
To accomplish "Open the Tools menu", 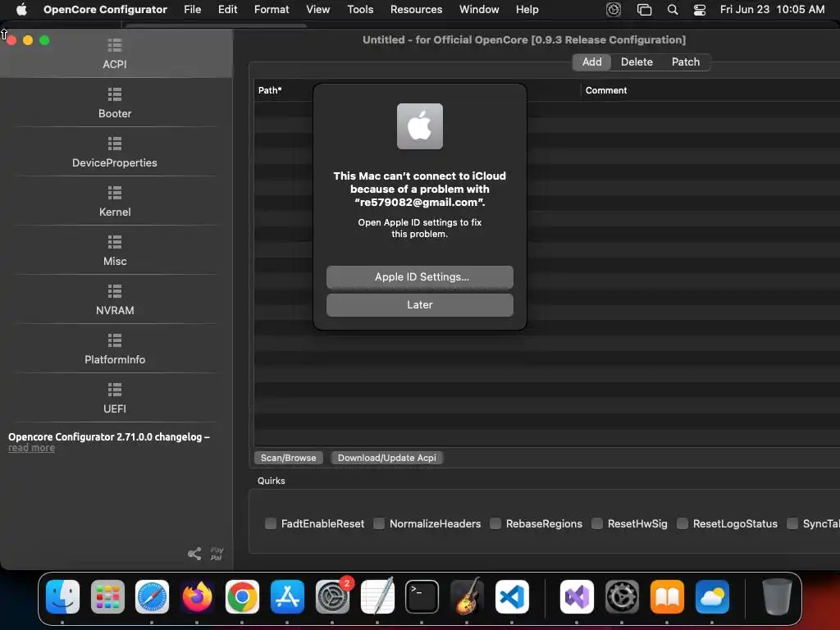I will coord(360,9).
